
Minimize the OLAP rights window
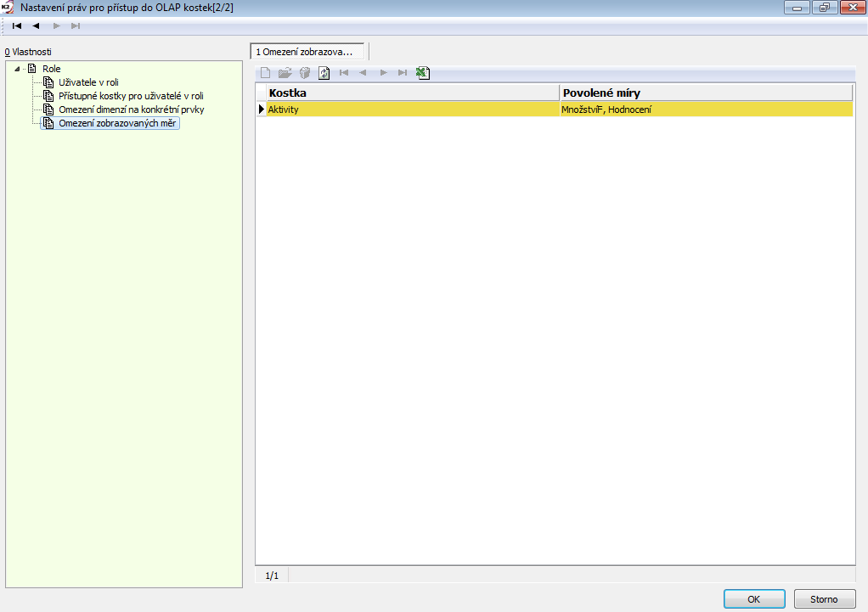[798, 8]
